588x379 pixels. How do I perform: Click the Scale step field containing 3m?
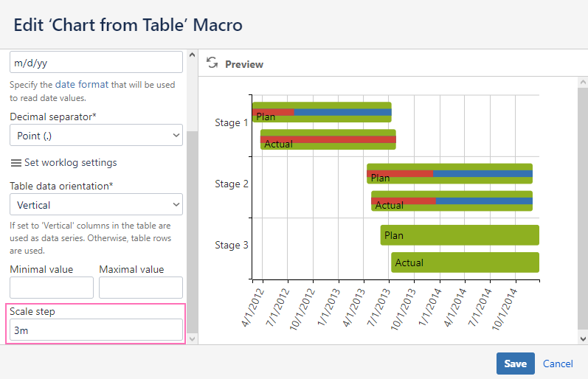(x=96, y=330)
